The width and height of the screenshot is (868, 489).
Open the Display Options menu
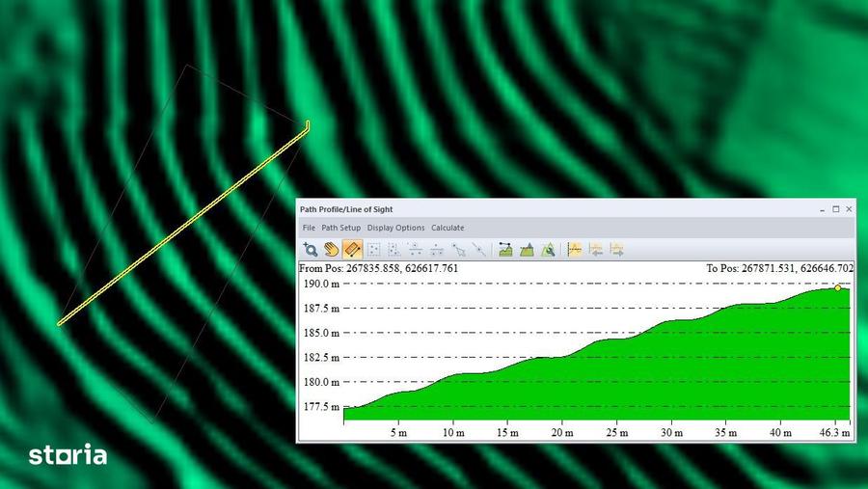(x=395, y=228)
